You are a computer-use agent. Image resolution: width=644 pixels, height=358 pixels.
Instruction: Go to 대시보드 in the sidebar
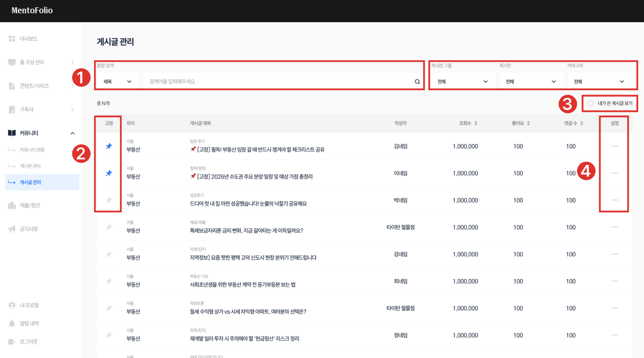coord(29,39)
